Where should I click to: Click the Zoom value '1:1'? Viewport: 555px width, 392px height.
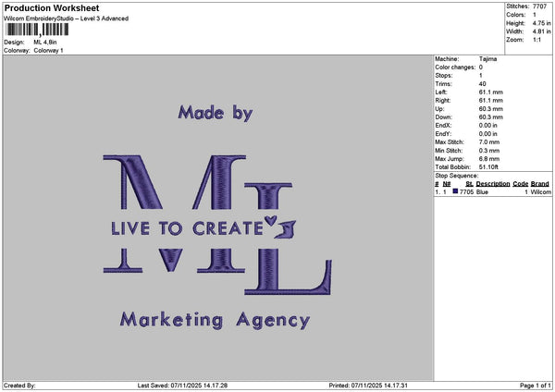(x=536, y=40)
